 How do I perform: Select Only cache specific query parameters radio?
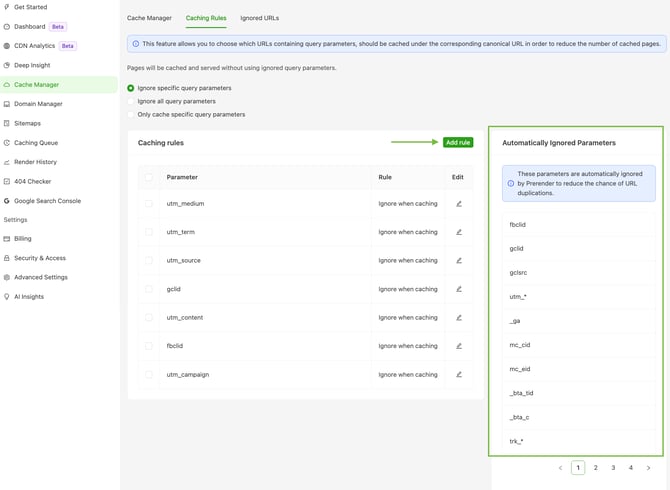(x=131, y=114)
